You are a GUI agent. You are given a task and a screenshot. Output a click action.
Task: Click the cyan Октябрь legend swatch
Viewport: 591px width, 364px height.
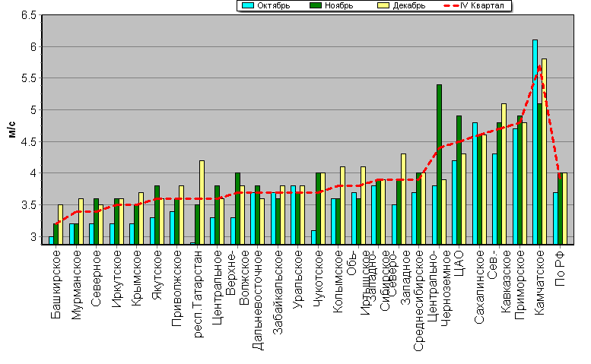tap(248, 5)
